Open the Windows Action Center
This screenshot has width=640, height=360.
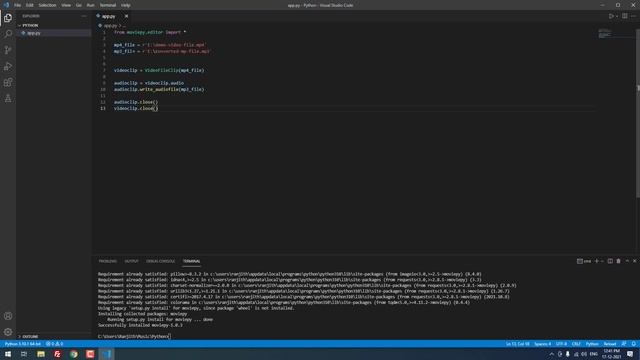(630, 354)
